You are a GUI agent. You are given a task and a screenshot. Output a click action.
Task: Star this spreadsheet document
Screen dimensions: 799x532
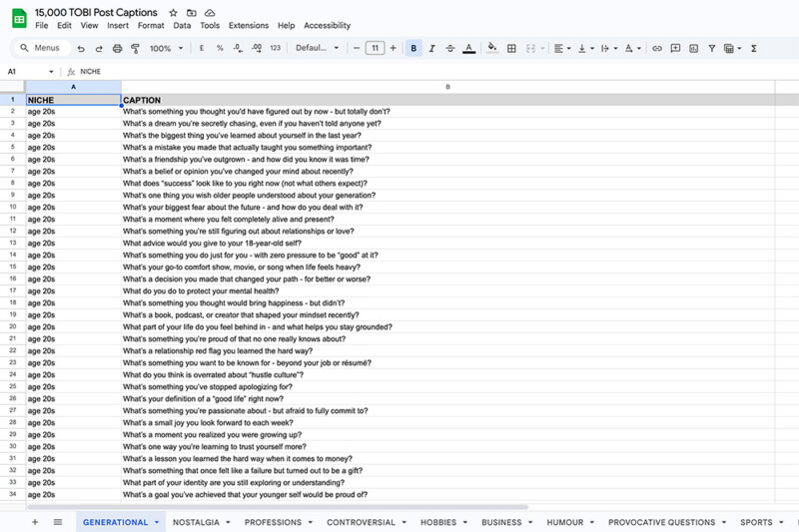coord(173,12)
